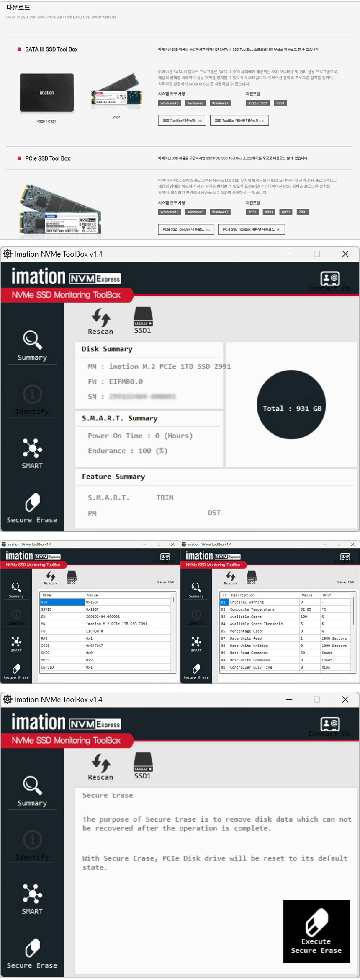Select the 'Composite Temperature' SMART row
Screen dimensions: 360x980
tap(286, 609)
